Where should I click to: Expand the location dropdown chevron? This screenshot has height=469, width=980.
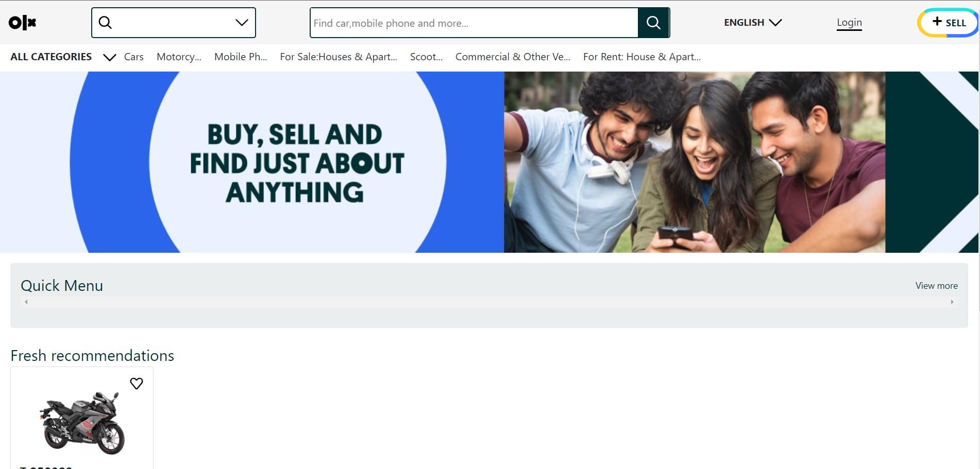pos(242,23)
